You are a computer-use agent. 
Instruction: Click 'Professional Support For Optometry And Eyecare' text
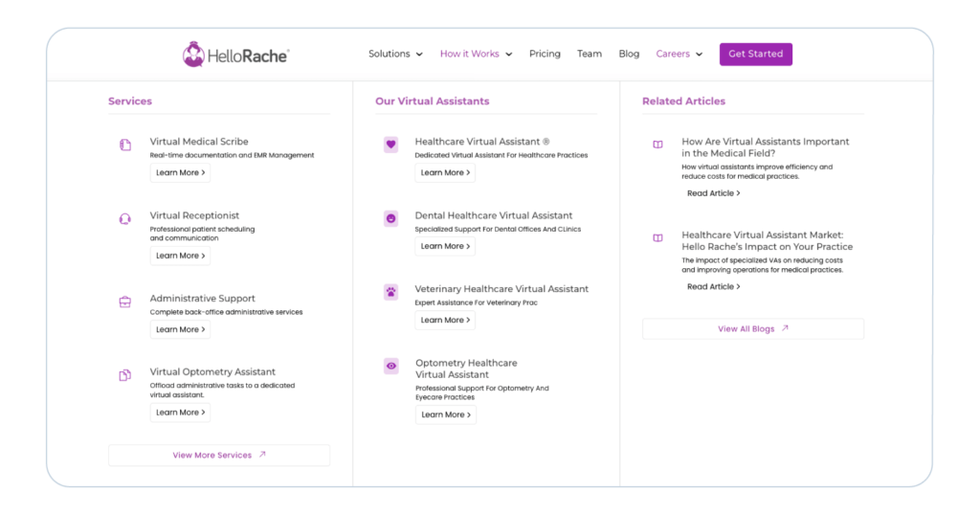point(482,392)
